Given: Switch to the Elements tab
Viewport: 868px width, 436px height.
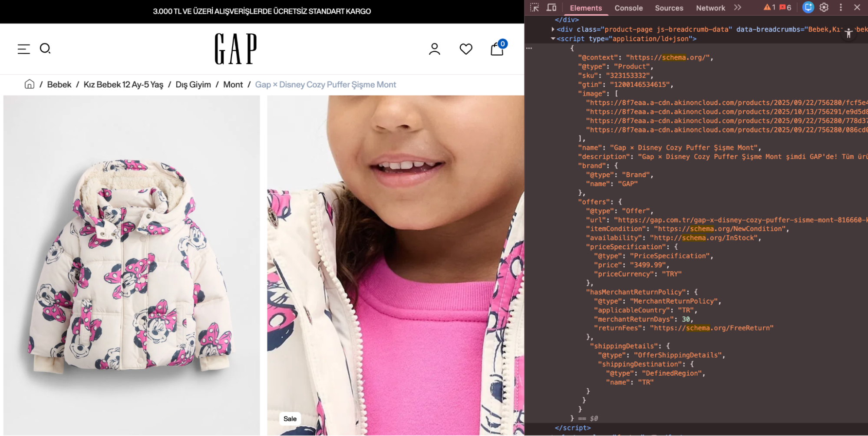Looking at the screenshot, I should coord(586,8).
